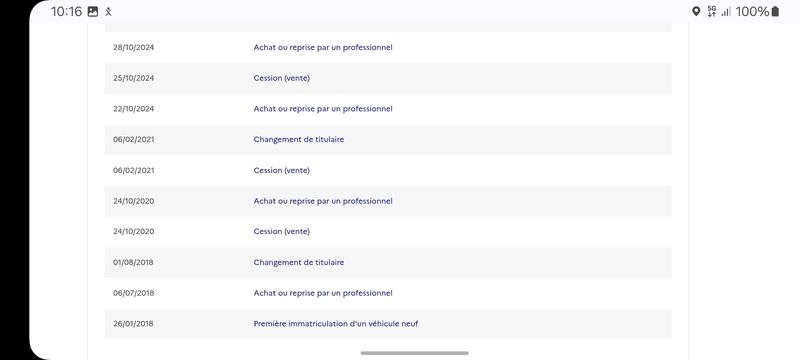Select the Cession (vente) entry dated 24/10/2020
This screenshot has width=800, height=360.
[388, 232]
